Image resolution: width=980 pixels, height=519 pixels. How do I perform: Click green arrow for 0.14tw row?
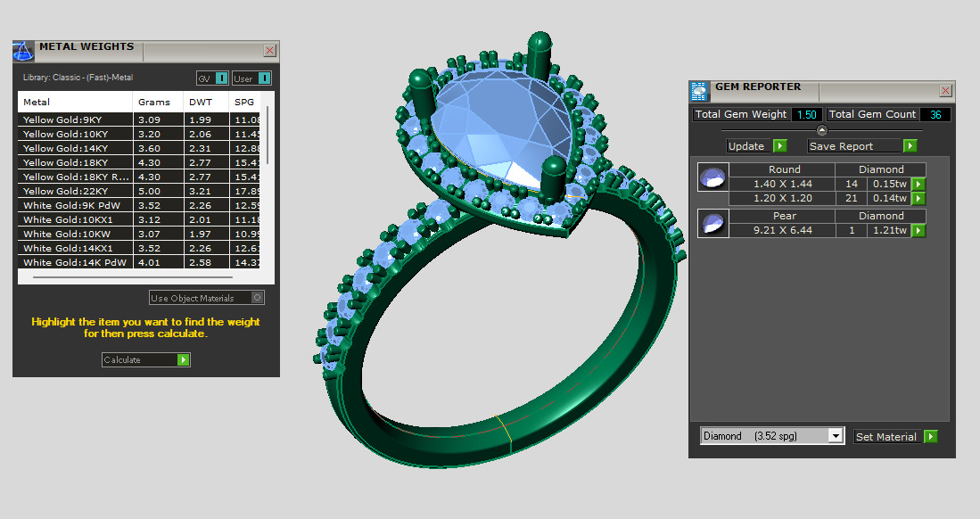pos(918,198)
